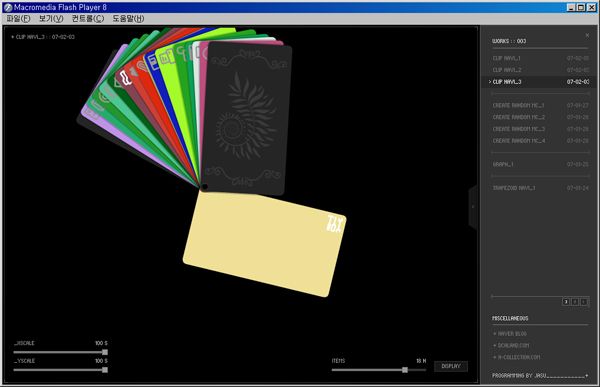Open the DCINLAND.COM link
This screenshot has height=387, width=600.
[511, 345]
